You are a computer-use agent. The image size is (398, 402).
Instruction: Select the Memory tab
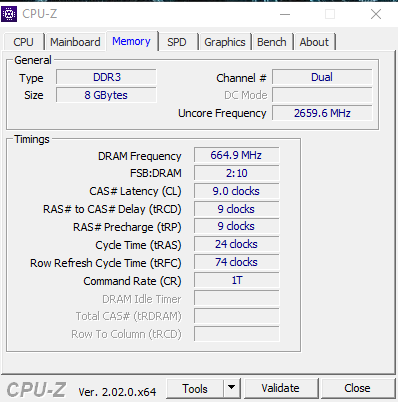pos(131,41)
